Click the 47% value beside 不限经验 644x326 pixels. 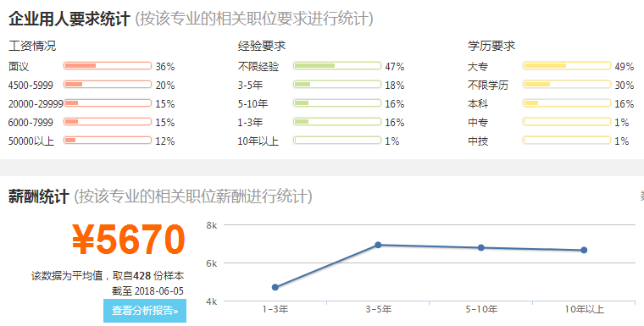coord(395,67)
